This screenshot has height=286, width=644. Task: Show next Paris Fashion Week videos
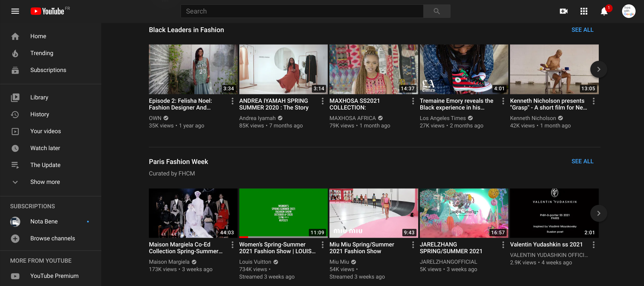pos(598,213)
